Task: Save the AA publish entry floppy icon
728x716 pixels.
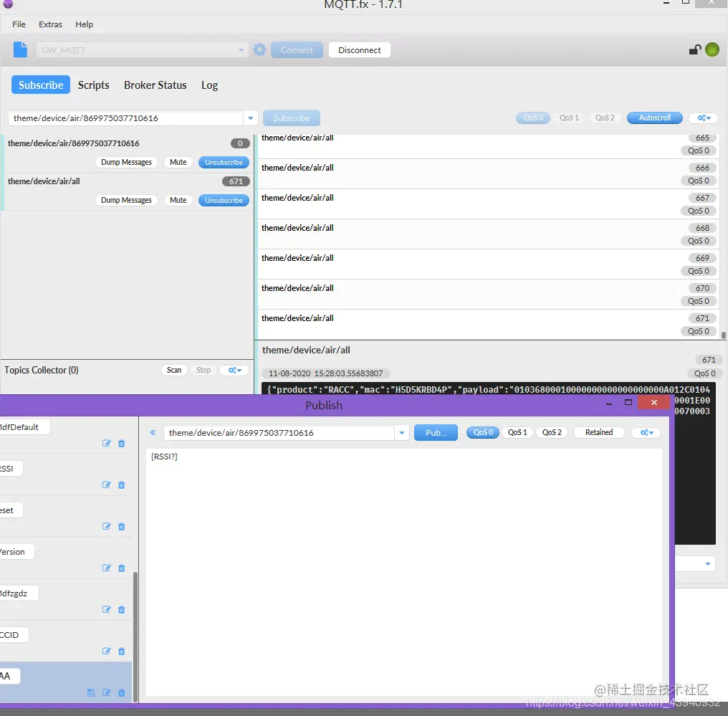Action: [91, 692]
